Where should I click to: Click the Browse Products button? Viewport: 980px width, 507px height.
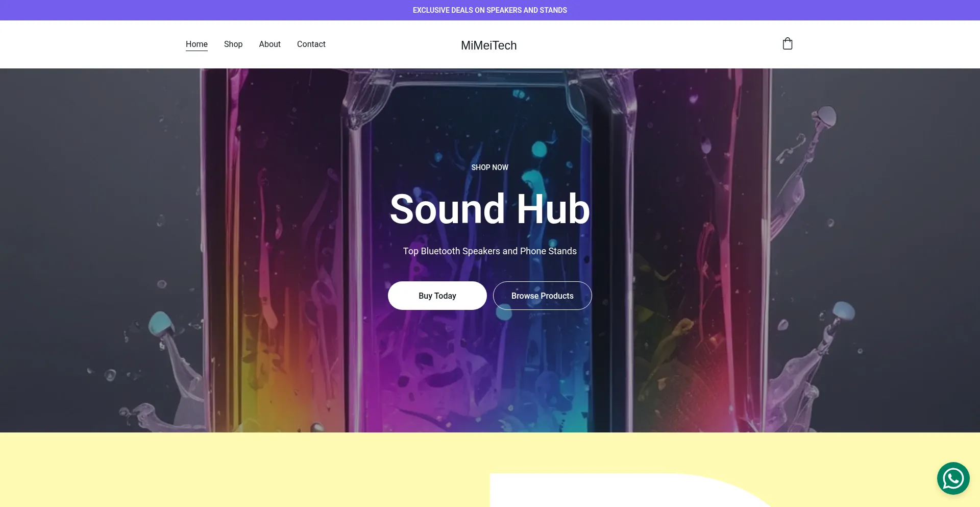(x=543, y=296)
